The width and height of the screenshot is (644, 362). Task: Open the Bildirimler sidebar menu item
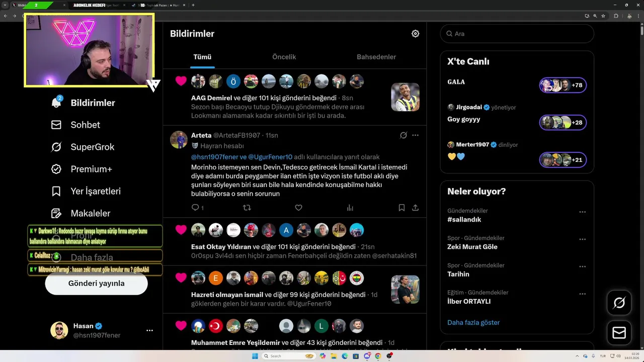click(84, 103)
